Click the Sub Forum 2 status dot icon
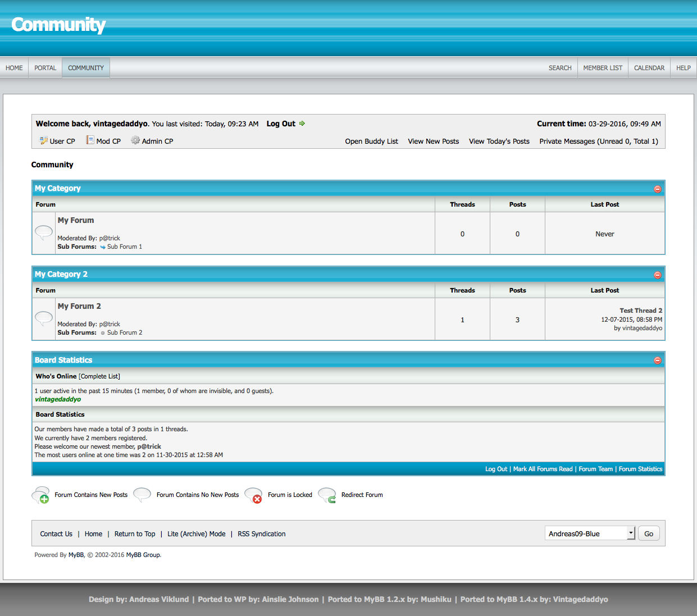The width and height of the screenshot is (697, 616). click(103, 333)
